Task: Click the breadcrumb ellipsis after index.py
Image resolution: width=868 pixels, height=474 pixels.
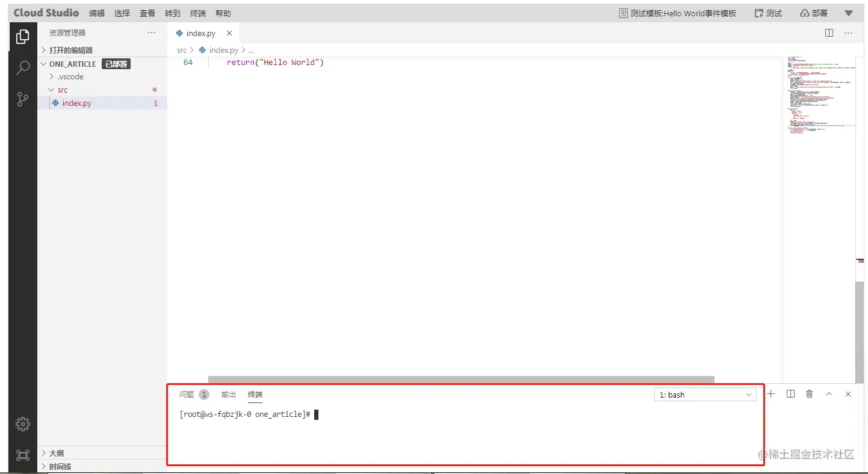Action: (251, 51)
